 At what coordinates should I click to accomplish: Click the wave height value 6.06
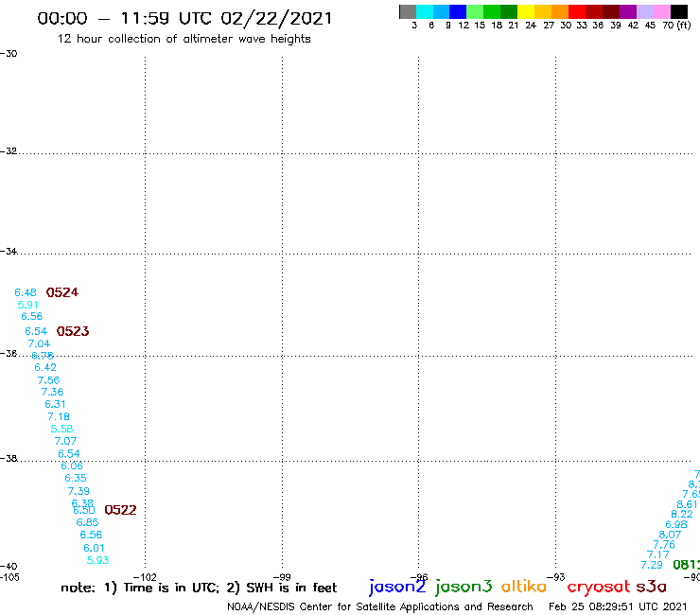coord(72,466)
